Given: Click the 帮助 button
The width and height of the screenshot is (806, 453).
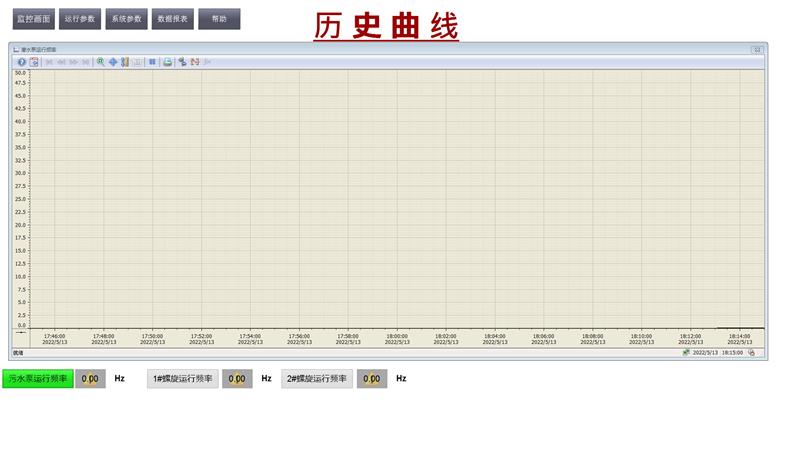Looking at the screenshot, I should [219, 19].
